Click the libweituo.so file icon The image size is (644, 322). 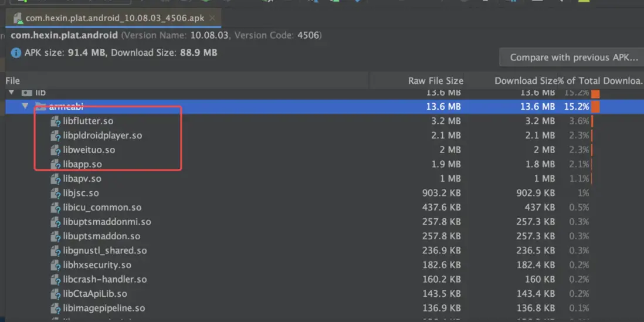tap(56, 150)
